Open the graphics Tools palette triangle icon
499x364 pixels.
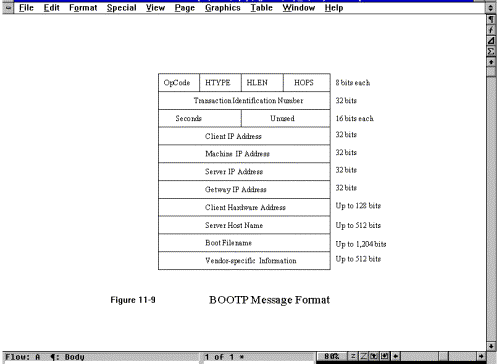click(x=491, y=41)
